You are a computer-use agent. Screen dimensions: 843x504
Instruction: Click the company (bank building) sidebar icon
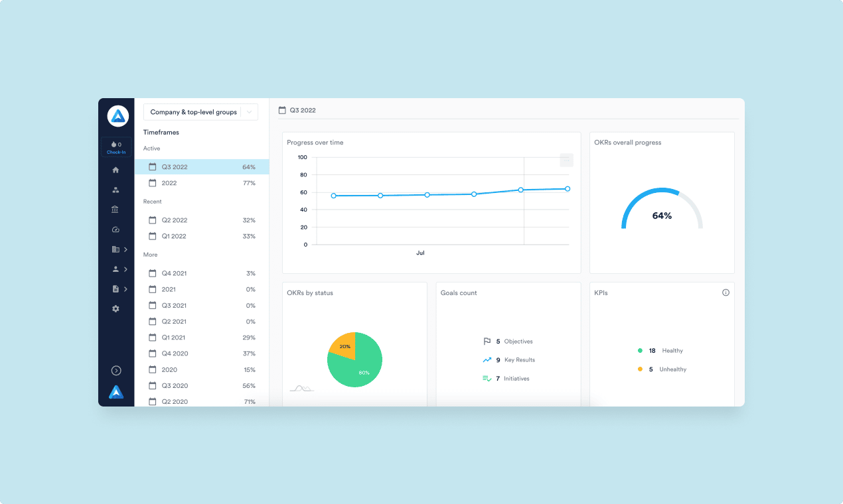[x=115, y=209]
